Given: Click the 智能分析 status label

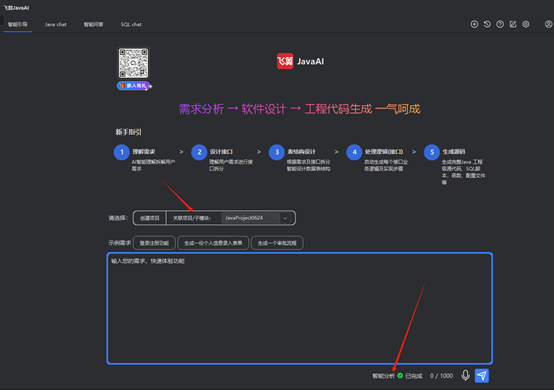Looking at the screenshot, I should tap(383, 376).
